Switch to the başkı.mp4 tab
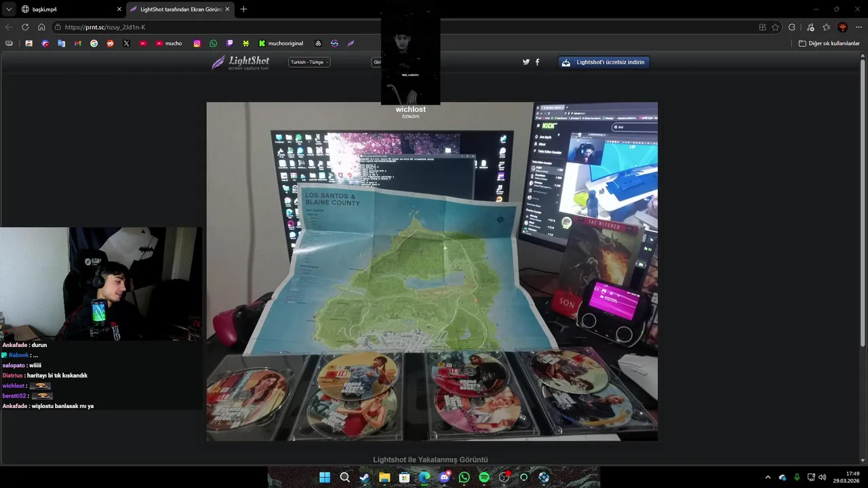The height and width of the screenshot is (488, 868). coord(71,9)
